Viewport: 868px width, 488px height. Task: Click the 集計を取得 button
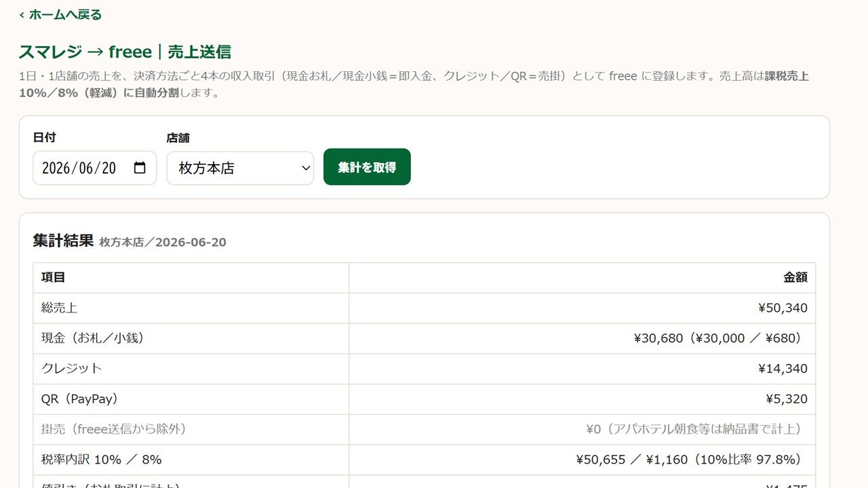click(367, 167)
